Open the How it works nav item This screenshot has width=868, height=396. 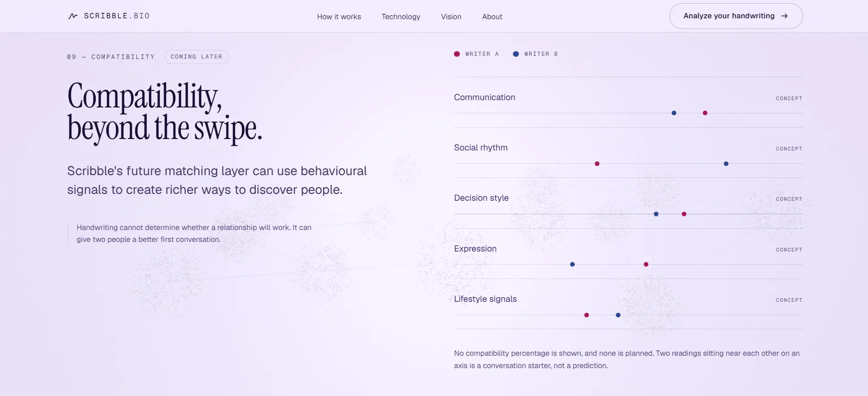pos(339,17)
